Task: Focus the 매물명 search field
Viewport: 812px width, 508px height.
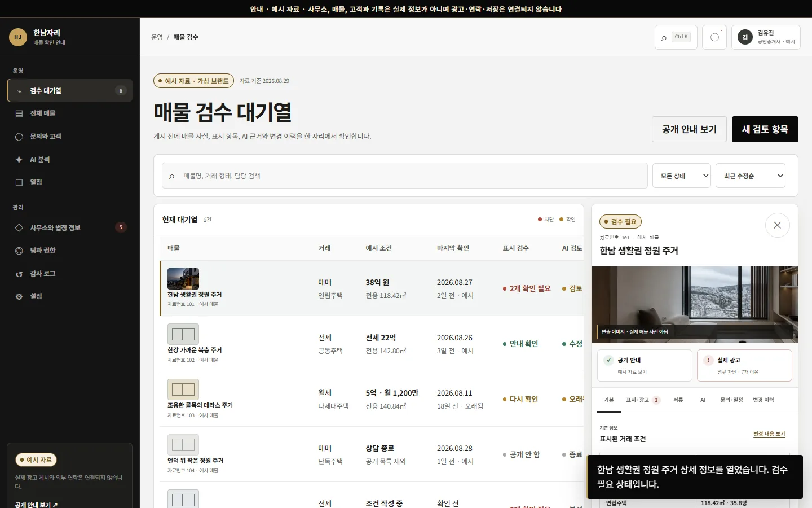Action: 404,176
